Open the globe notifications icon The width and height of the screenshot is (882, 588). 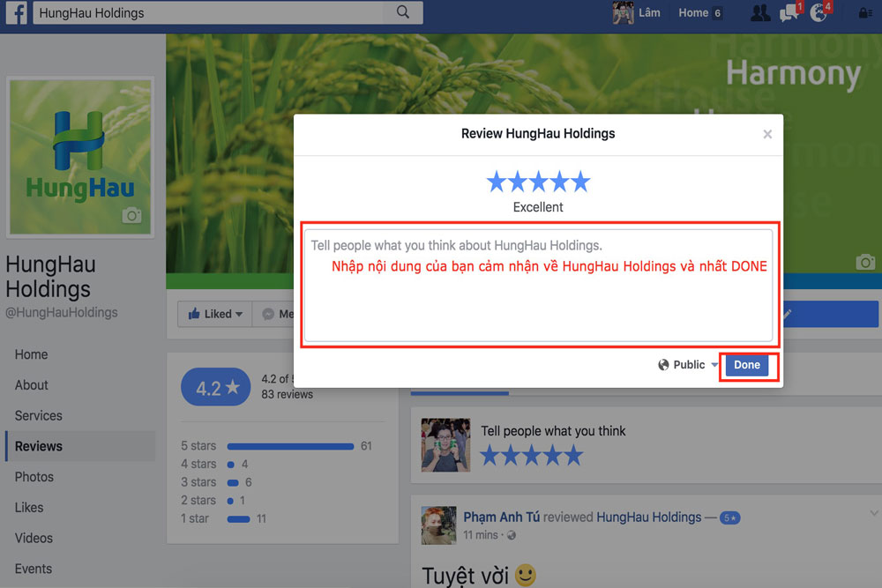click(x=818, y=13)
